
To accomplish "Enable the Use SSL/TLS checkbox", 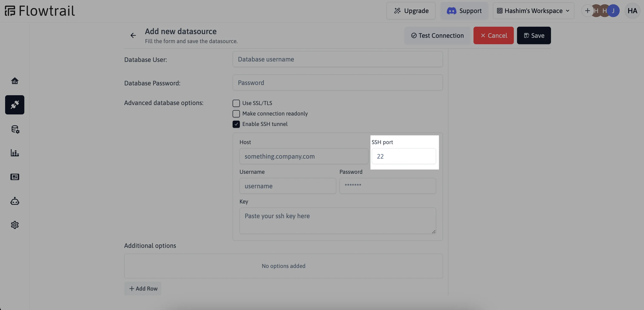I will click(x=236, y=103).
